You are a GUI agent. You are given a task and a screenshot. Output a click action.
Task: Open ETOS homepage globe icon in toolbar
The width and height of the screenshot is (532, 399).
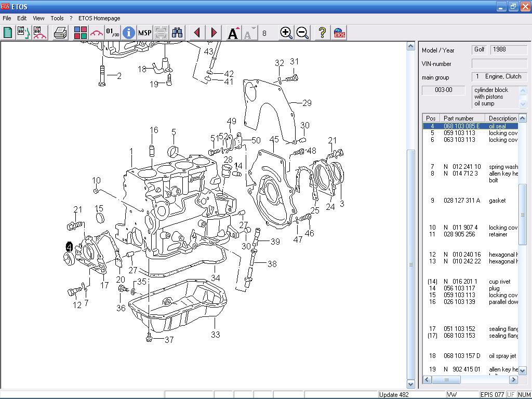tap(339, 33)
